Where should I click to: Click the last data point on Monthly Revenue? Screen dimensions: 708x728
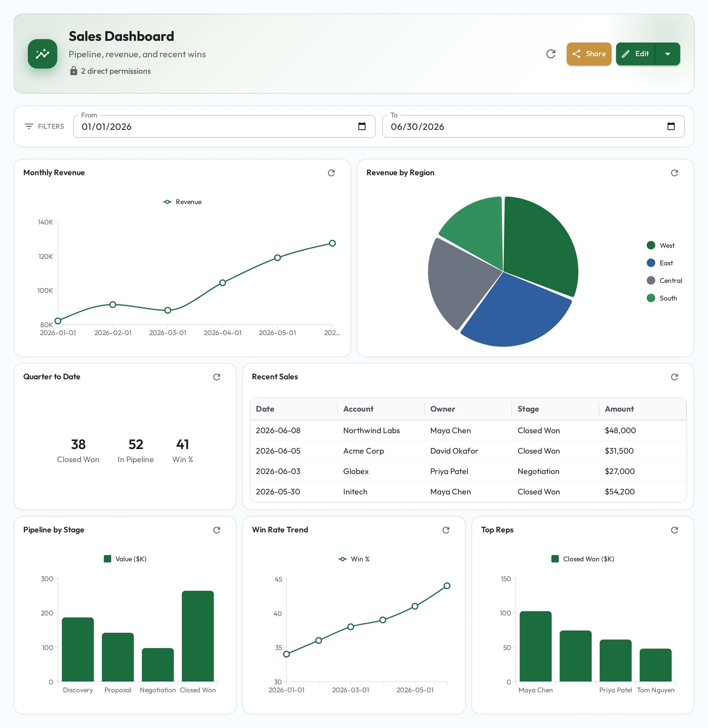coord(332,244)
